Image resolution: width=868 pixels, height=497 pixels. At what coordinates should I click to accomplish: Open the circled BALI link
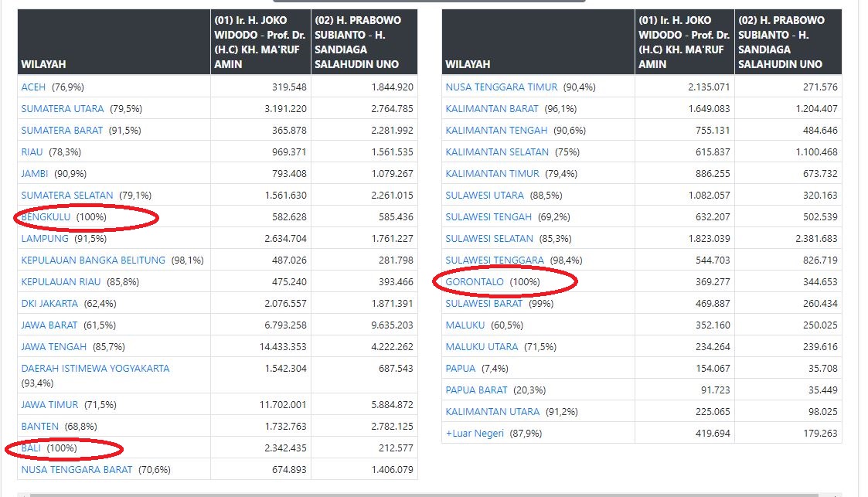point(31,448)
